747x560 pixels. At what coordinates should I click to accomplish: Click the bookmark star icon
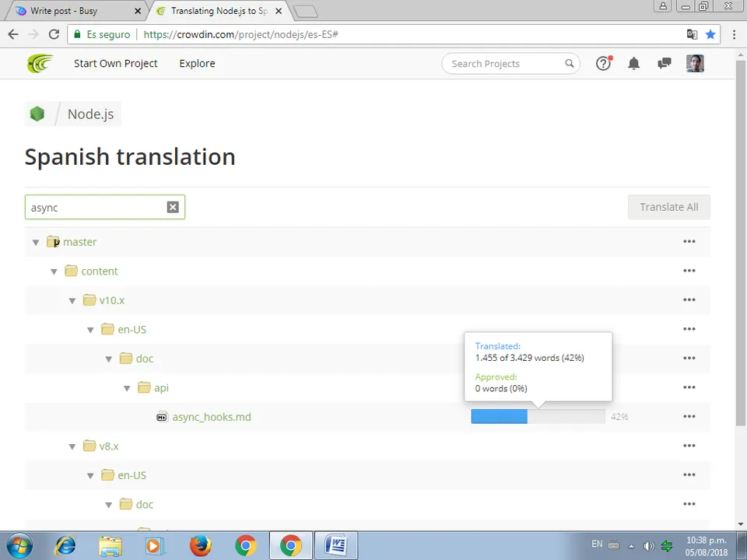click(710, 34)
